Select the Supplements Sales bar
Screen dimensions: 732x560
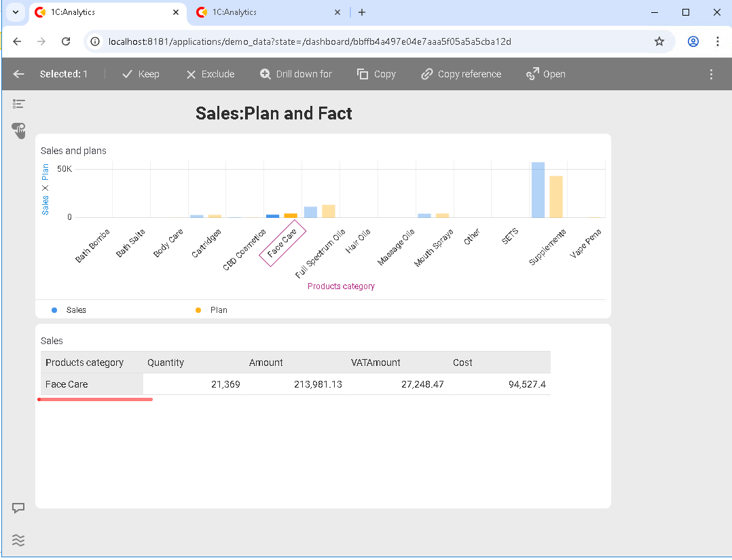538,190
